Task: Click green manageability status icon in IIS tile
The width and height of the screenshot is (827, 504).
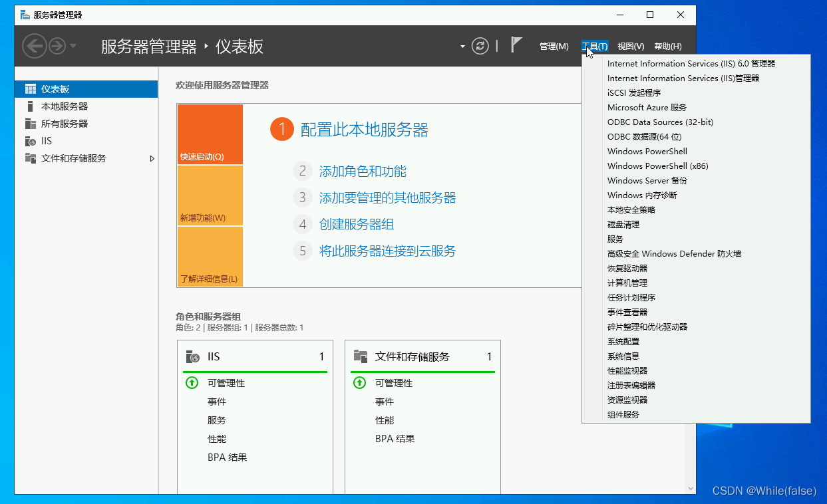Action: pyautogui.click(x=192, y=383)
